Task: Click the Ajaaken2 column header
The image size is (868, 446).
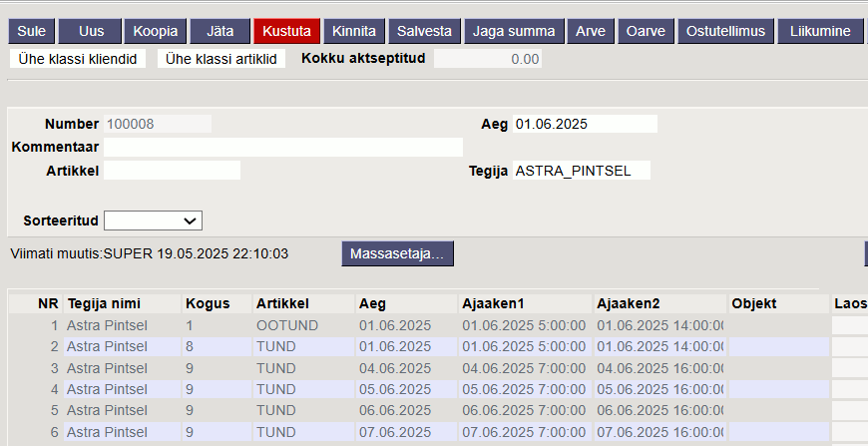Action: (x=659, y=303)
